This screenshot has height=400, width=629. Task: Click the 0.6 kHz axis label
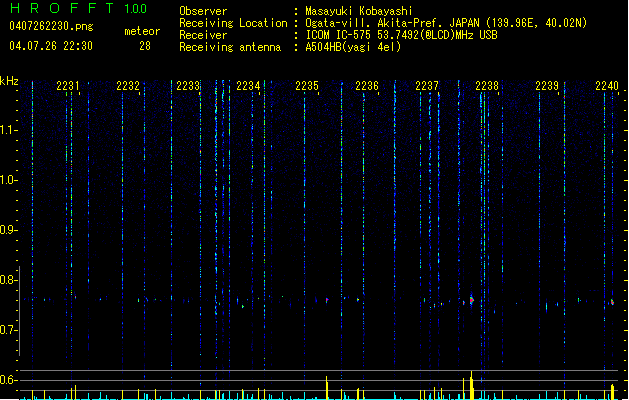[x=7, y=380]
